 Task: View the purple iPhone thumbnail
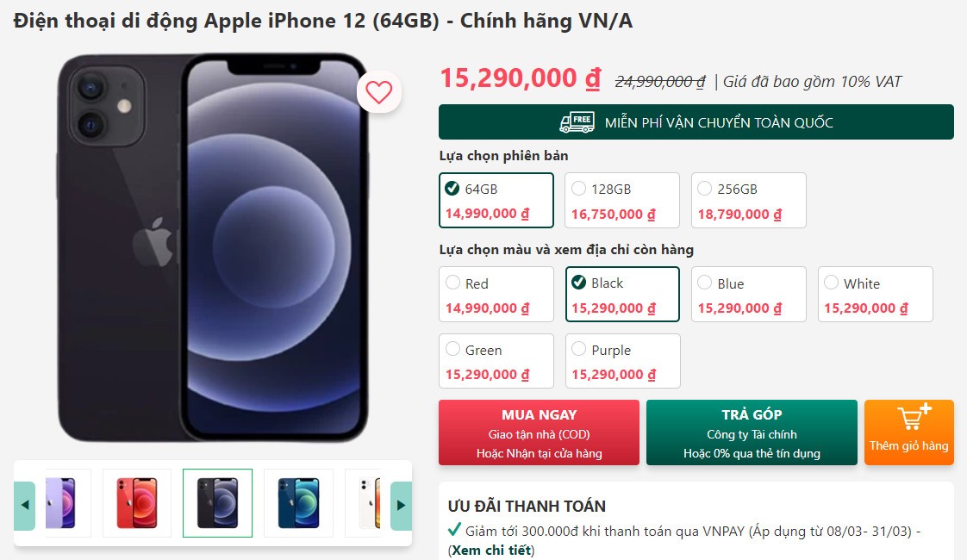[x=64, y=502]
